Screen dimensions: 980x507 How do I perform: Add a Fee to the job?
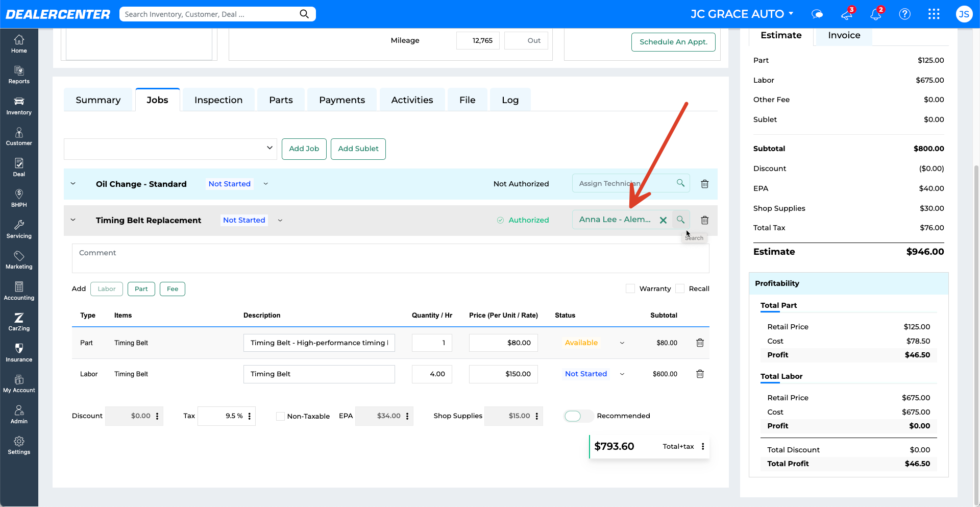coord(173,289)
